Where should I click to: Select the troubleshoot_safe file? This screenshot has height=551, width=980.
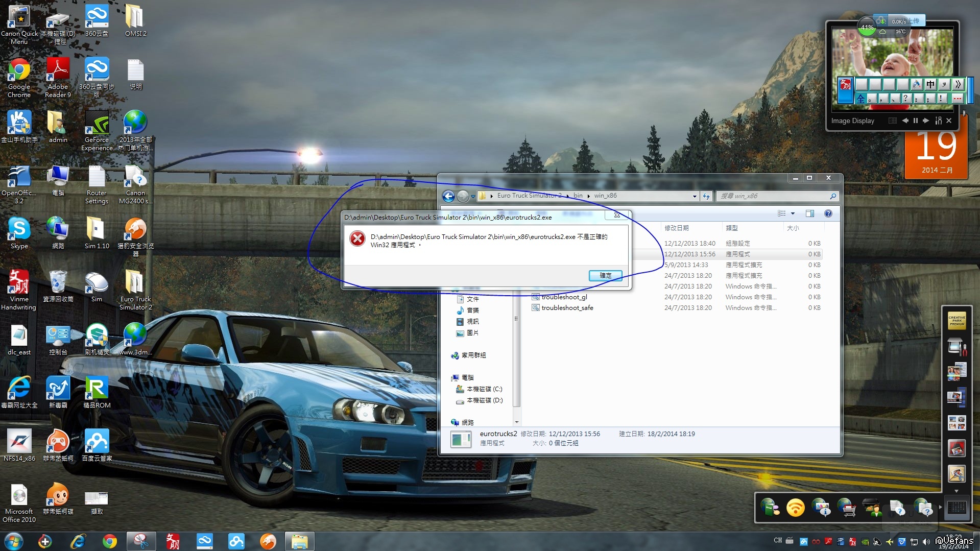point(567,308)
